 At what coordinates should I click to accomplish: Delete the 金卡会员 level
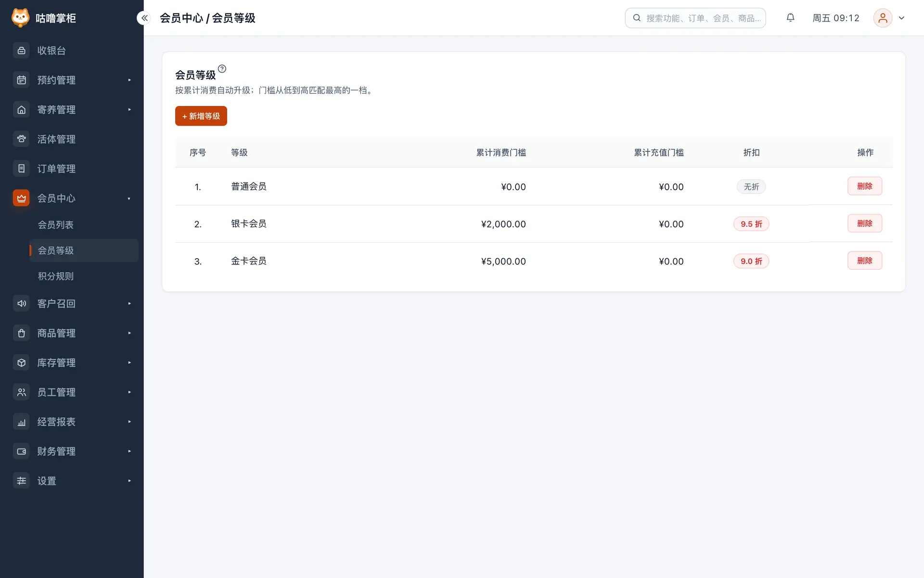[864, 261]
